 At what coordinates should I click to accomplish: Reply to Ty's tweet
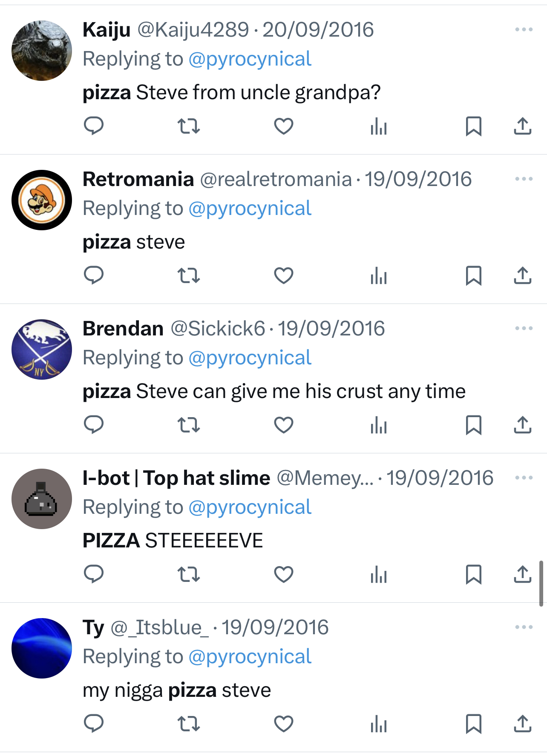click(94, 724)
